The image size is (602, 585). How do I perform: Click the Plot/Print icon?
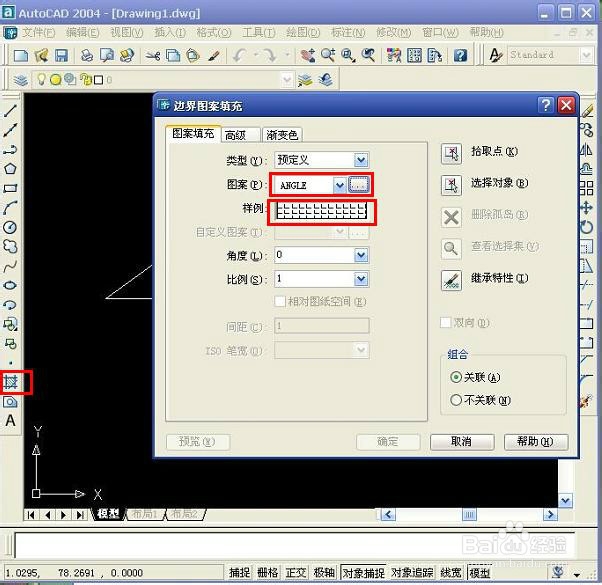[87, 56]
